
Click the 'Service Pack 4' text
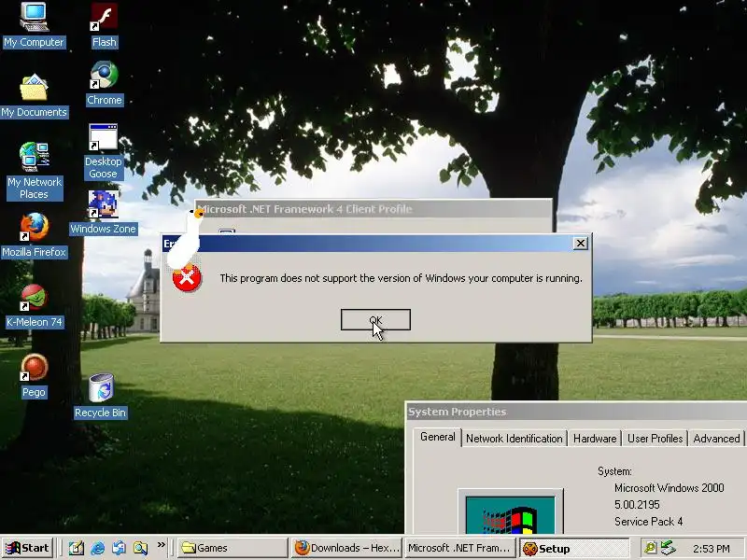(648, 522)
